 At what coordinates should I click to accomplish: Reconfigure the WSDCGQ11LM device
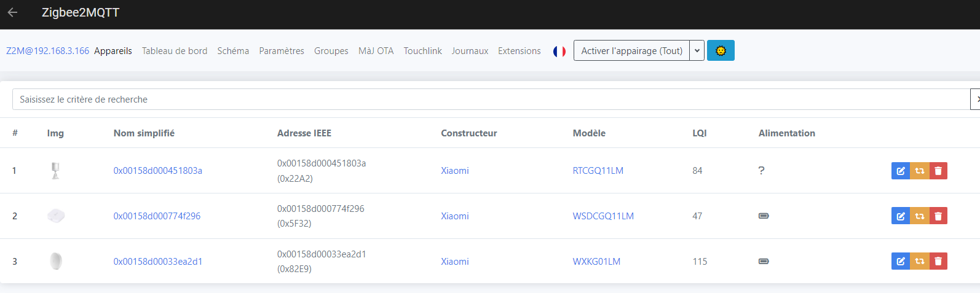919,216
